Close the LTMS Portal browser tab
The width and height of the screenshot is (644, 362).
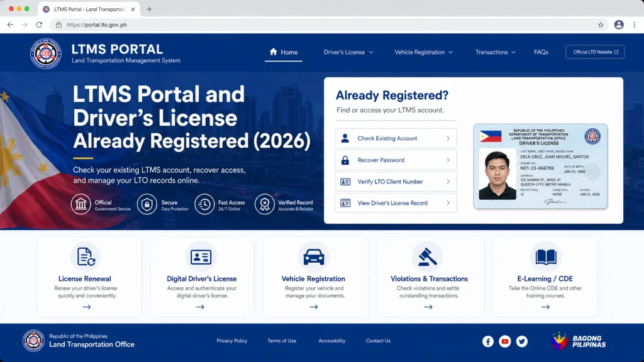click(133, 9)
